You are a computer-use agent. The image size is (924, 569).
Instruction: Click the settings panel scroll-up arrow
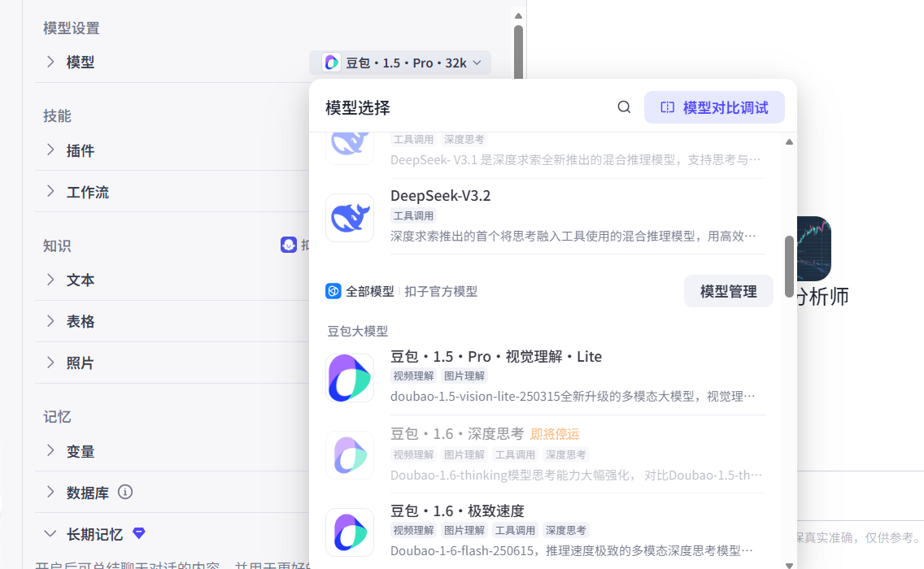519,16
